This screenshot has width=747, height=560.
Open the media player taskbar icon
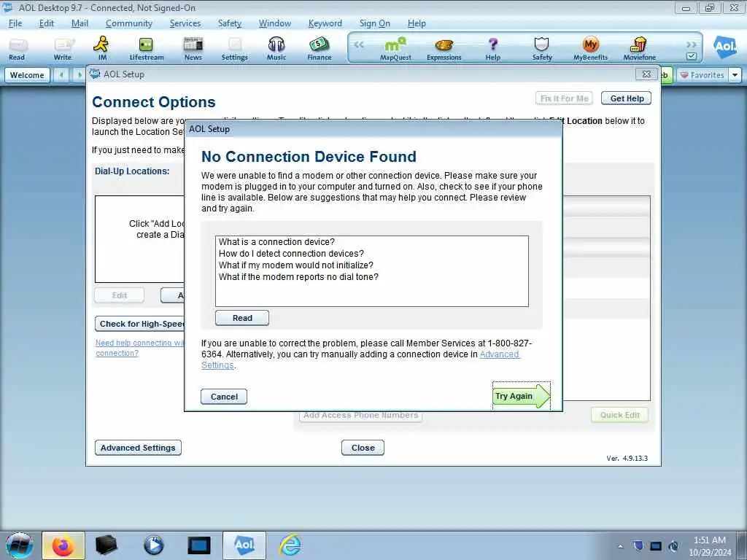[x=153, y=545]
